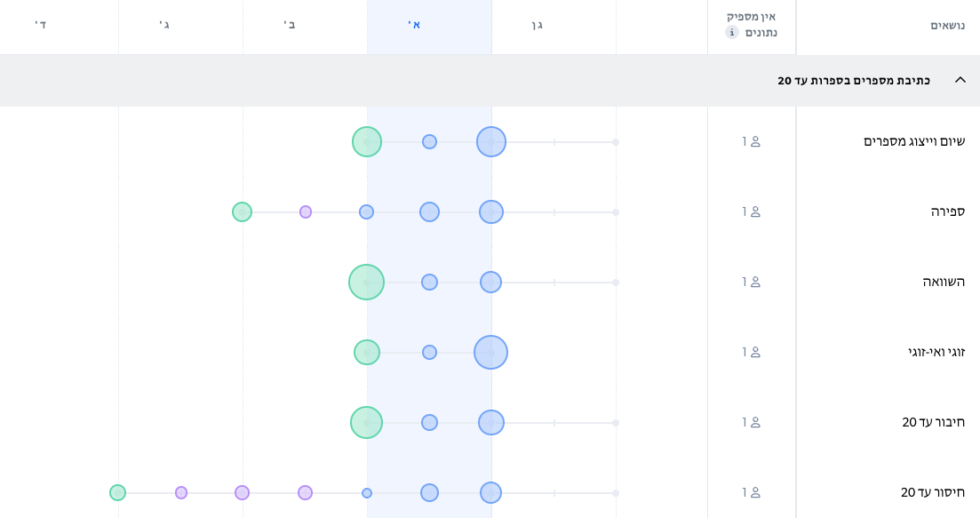Collapse the כתיבת מספרים בספרות עד 20 section
This screenshot has height=518, width=980.
coord(960,80)
